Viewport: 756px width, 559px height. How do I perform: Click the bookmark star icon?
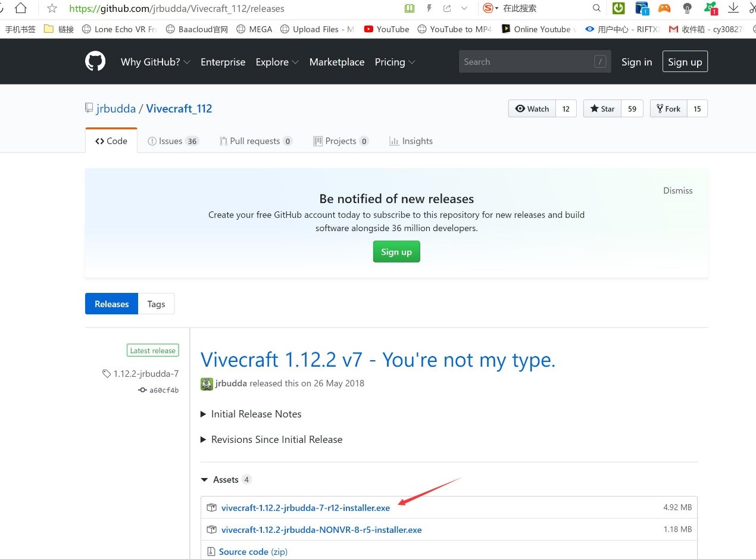pyautogui.click(x=52, y=8)
